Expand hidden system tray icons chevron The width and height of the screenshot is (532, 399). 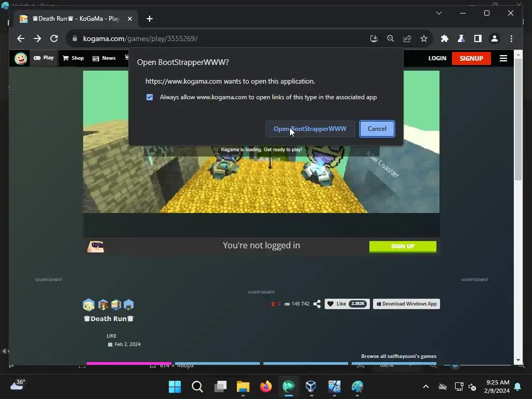tap(426, 387)
